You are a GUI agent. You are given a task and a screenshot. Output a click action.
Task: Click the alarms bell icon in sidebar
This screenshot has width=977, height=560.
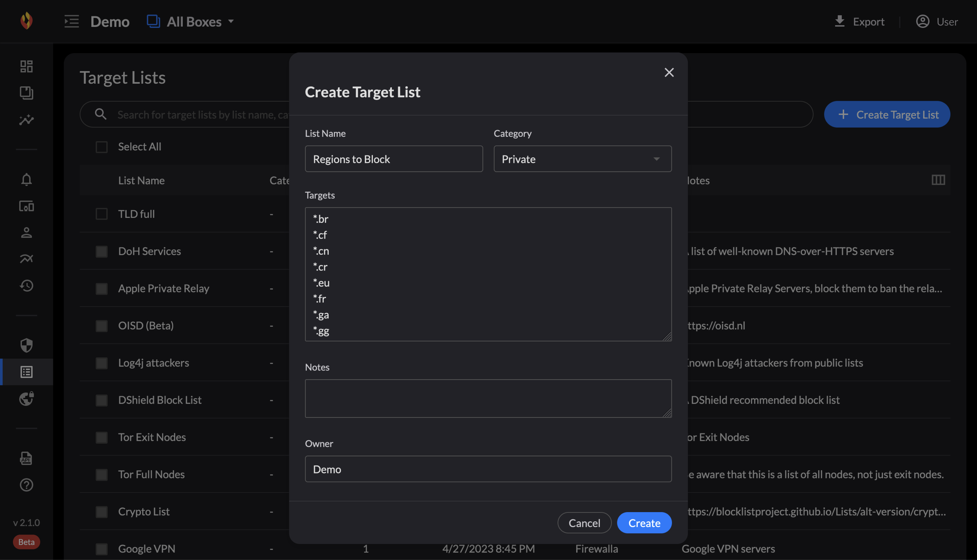coord(26,180)
